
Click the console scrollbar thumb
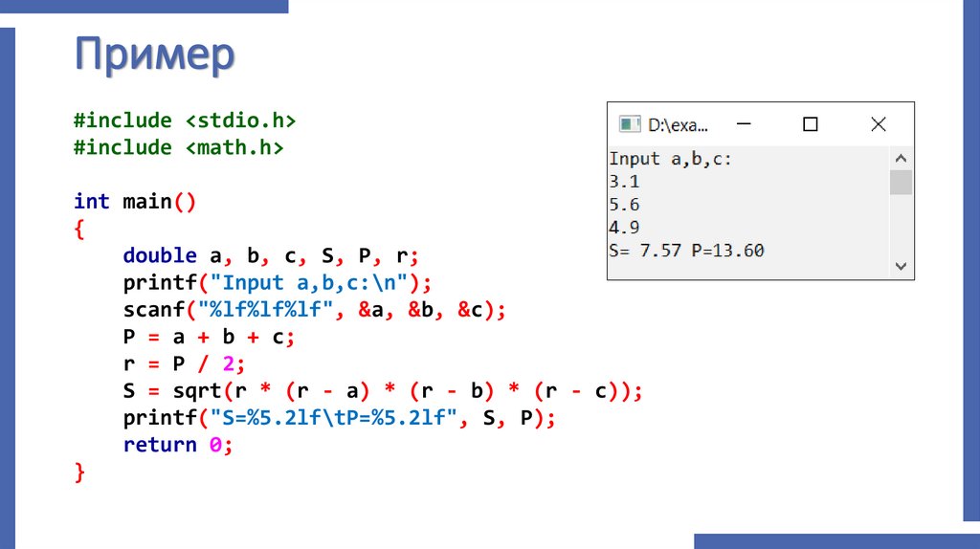point(901,182)
